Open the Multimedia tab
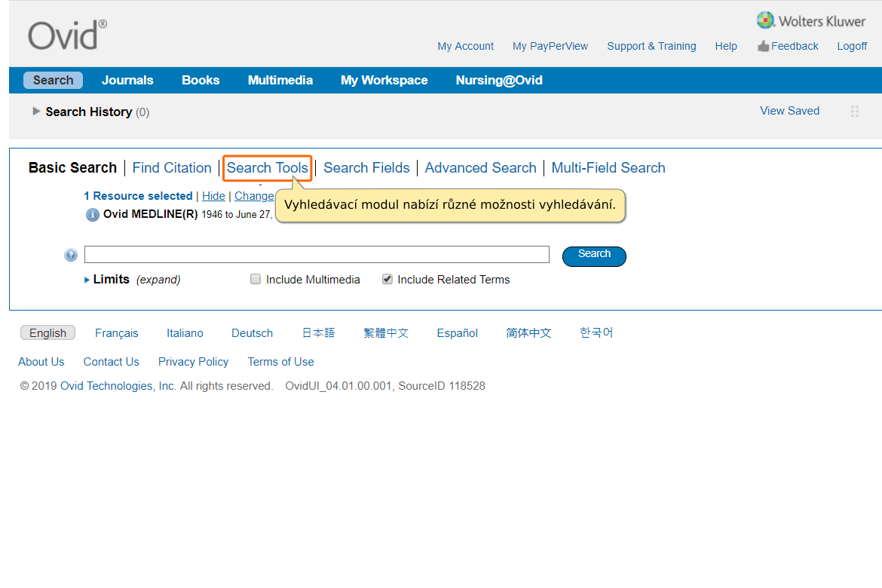Image resolution: width=882 pixels, height=588 pixels. pos(280,80)
